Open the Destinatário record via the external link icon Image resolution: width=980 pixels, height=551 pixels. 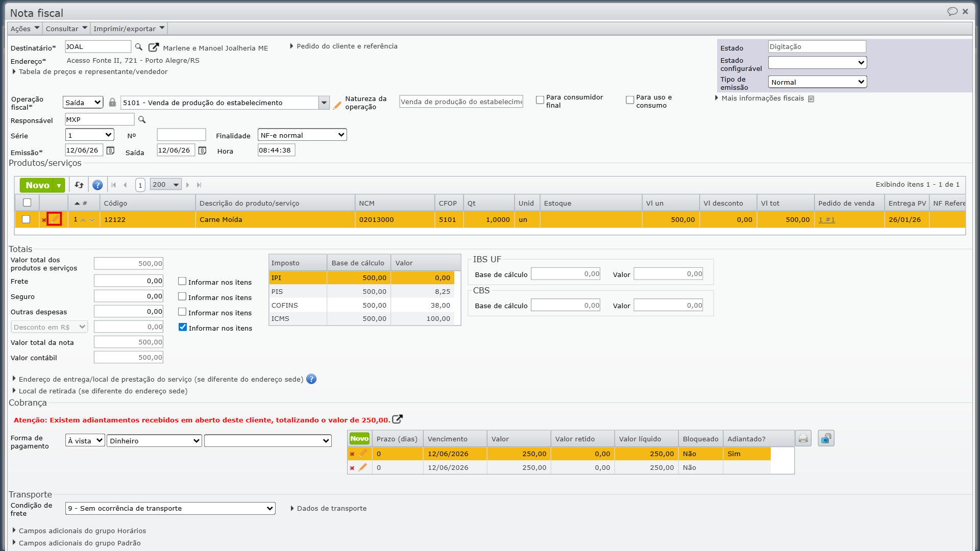point(153,47)
